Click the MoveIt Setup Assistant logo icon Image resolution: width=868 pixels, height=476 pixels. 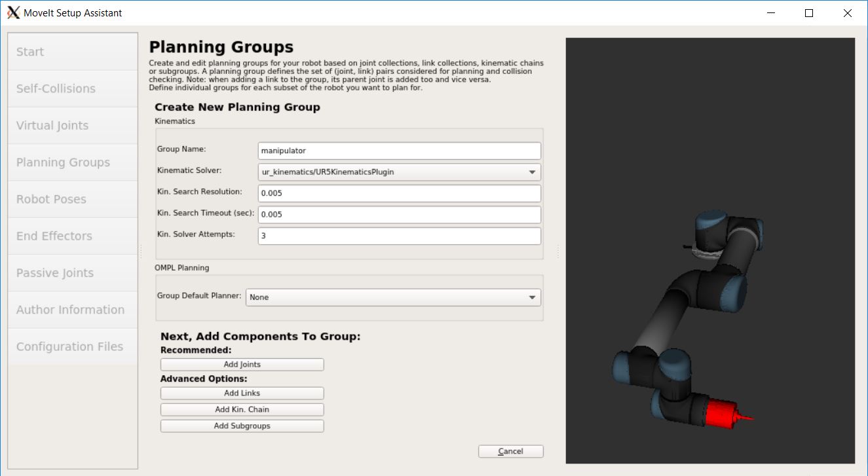click(13, 12)
